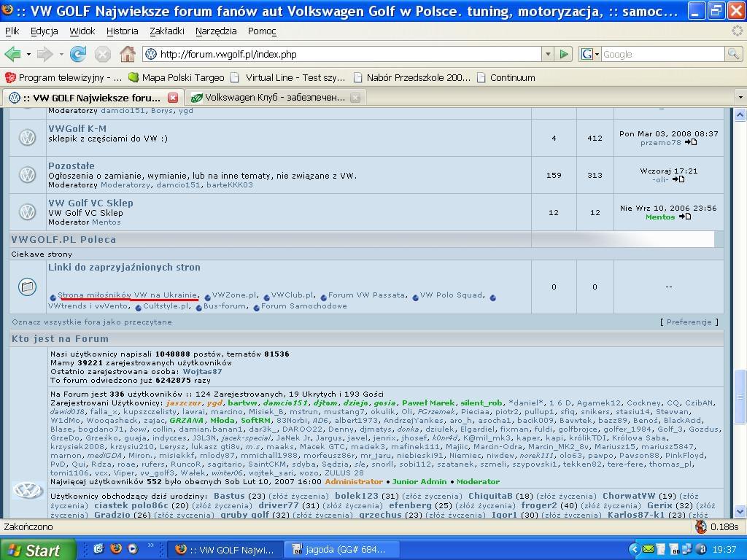Image resolution: width=747 pixels, height=560 pixels.
Task: Open Strona miłośników VW na Ukrainie link
Action: click(127, 295)
